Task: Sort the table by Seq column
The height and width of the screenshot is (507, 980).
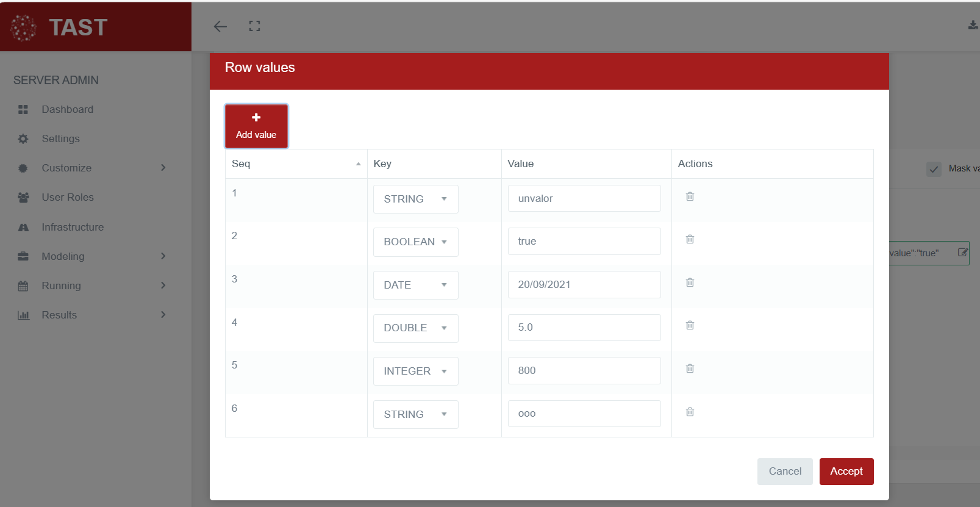Action: [x=296, y=164]
